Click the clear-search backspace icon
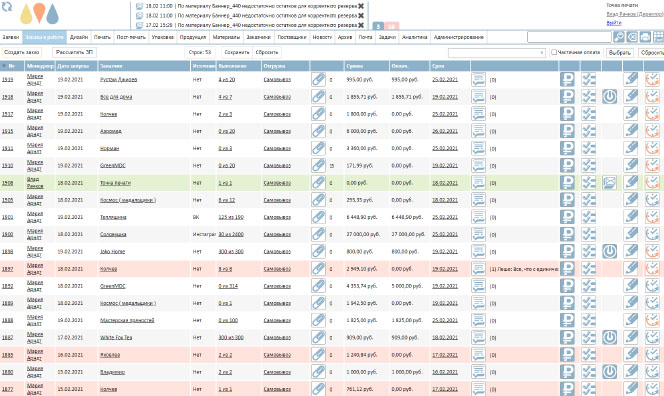The height and width of the screenshot is (396, 664). [632, 37]
